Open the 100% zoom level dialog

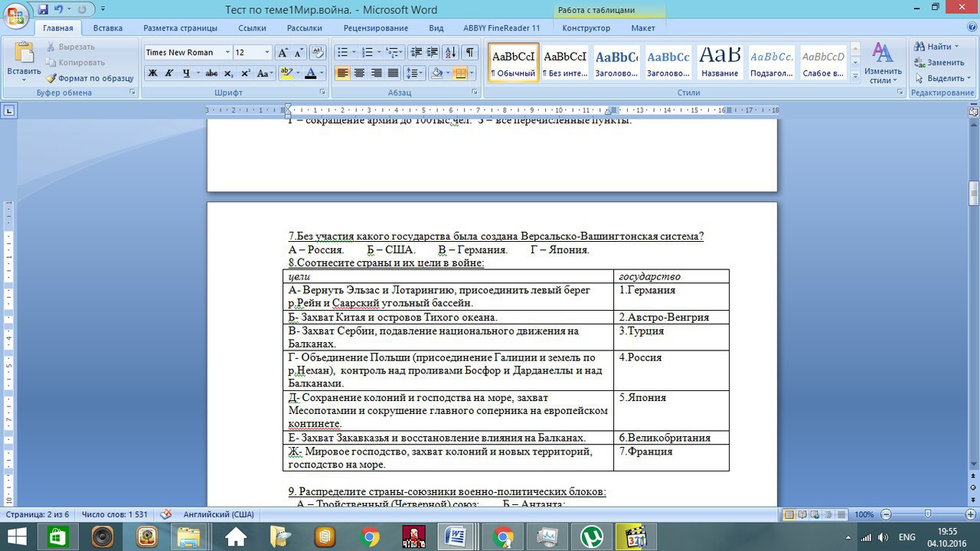(x=864, y=514)
